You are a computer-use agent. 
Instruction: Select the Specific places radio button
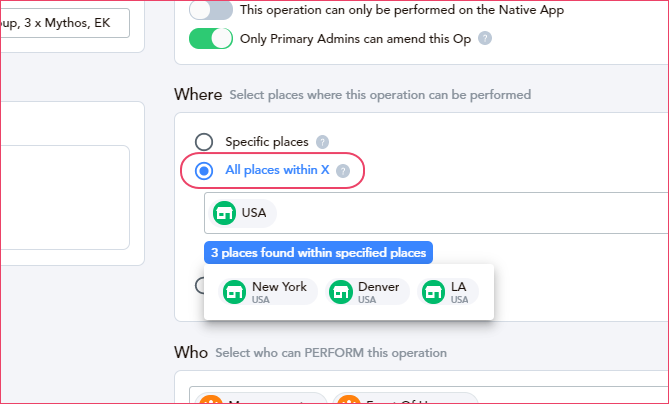point(204,142)
